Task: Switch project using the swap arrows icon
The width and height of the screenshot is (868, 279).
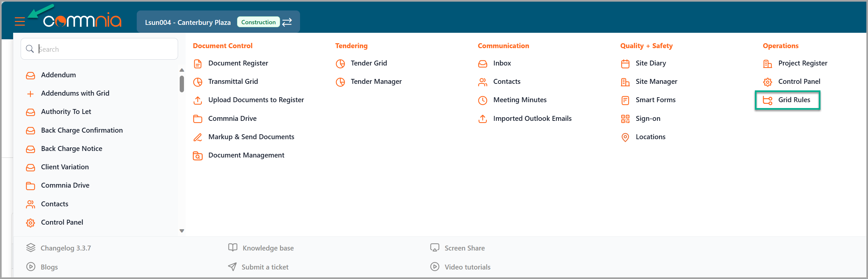Action: [287, 22]
